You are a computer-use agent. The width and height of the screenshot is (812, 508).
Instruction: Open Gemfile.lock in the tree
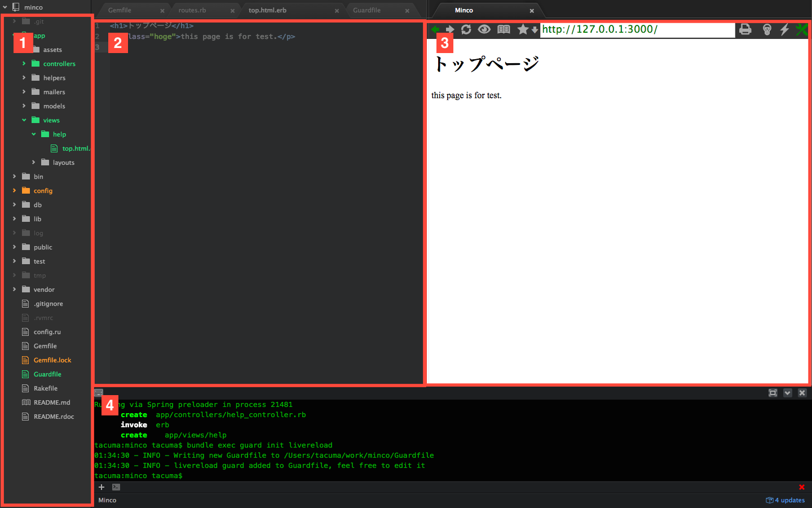tap(47, 360)
